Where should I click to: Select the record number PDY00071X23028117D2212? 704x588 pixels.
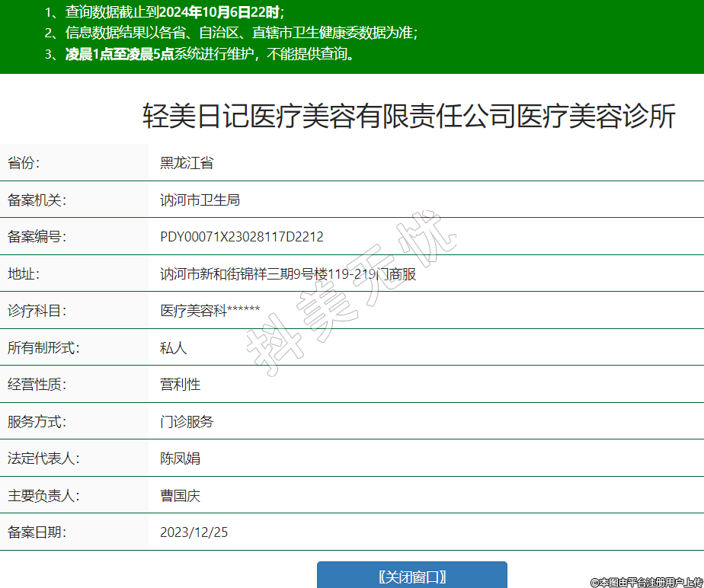242,237
